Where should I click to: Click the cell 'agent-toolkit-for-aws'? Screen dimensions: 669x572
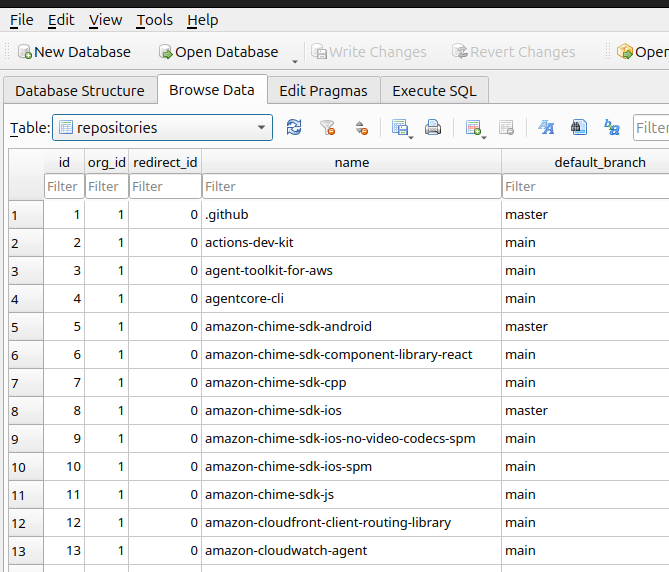click(x=352, y=270)
